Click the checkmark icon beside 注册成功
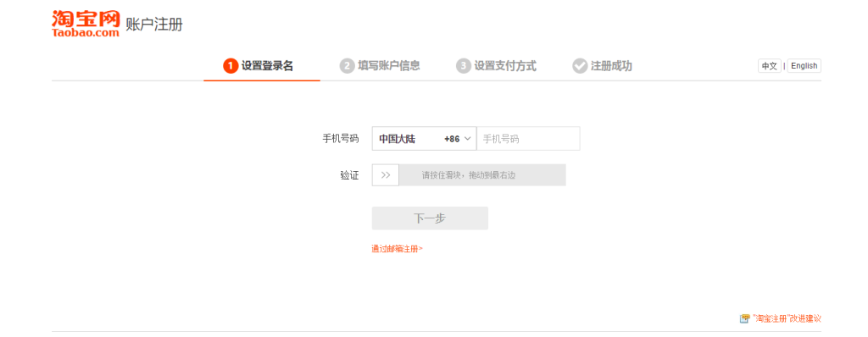This screenshot has height=337, width=868. (x=580, y=66)
